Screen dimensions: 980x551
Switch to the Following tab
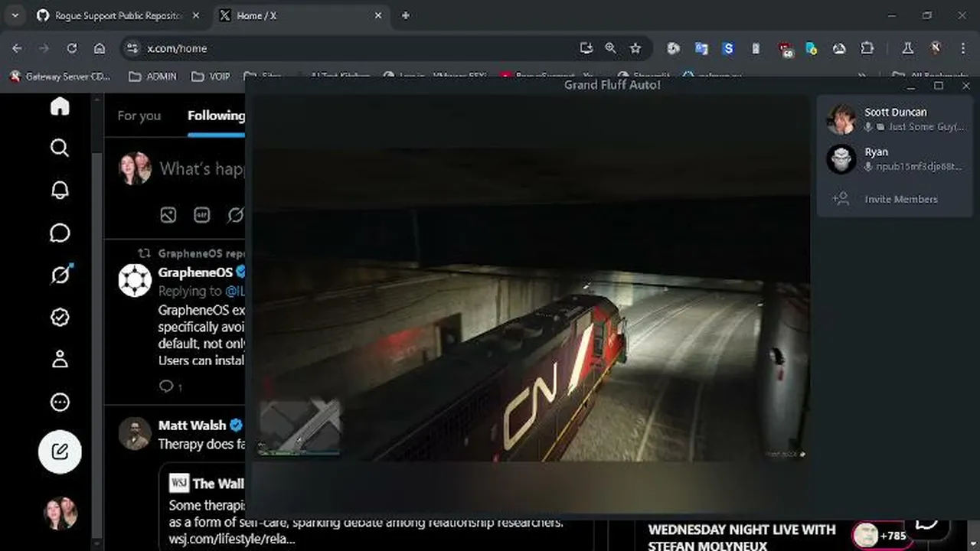[216, 116]
